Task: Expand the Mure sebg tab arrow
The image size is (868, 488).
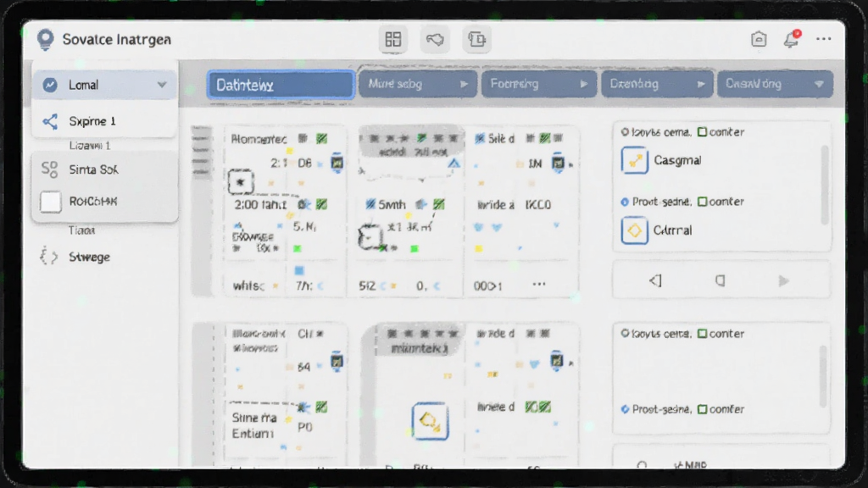Action: [x=464, y=84]
